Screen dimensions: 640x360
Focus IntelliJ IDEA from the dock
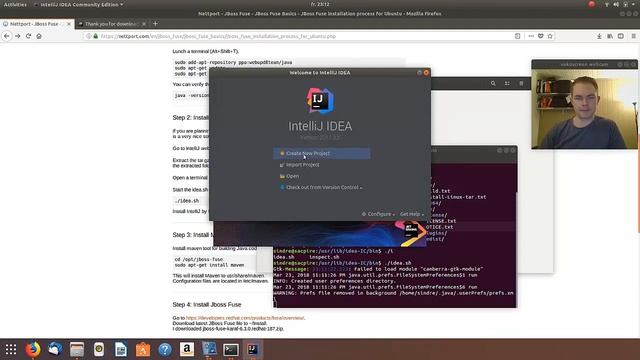pos(253,349)
